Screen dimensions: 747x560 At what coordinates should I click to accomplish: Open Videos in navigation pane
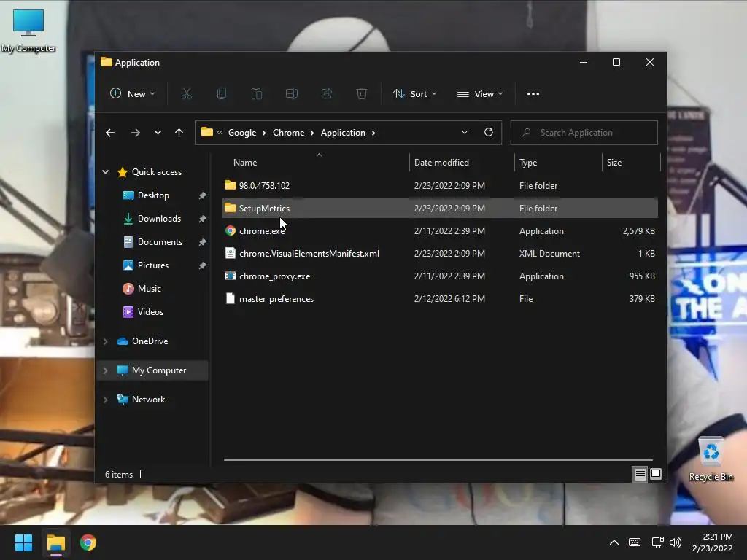pyautogui.click(x=150, y=312)
